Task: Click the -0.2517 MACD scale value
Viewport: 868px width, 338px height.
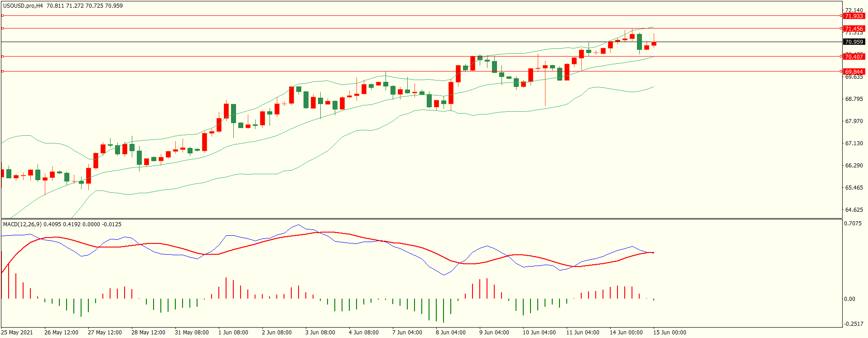Action: point(853,324)
